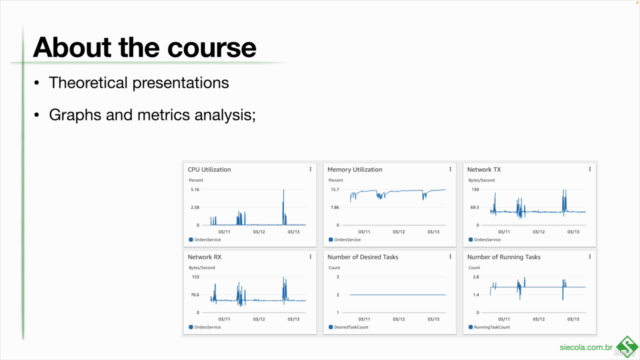Screen dimensions: 640x360
Task: Toggle OrdersService legend in Memory Utilization
Action: 344,240
